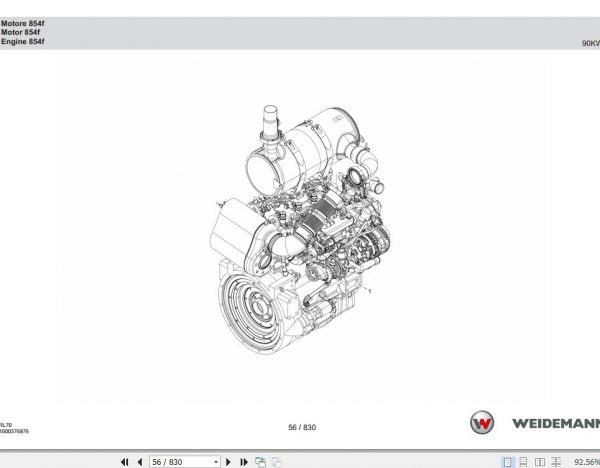This screenshot has width=600, height=468.
Task: Select two-page continuous scrolling layout
Action: coord(556,462)
